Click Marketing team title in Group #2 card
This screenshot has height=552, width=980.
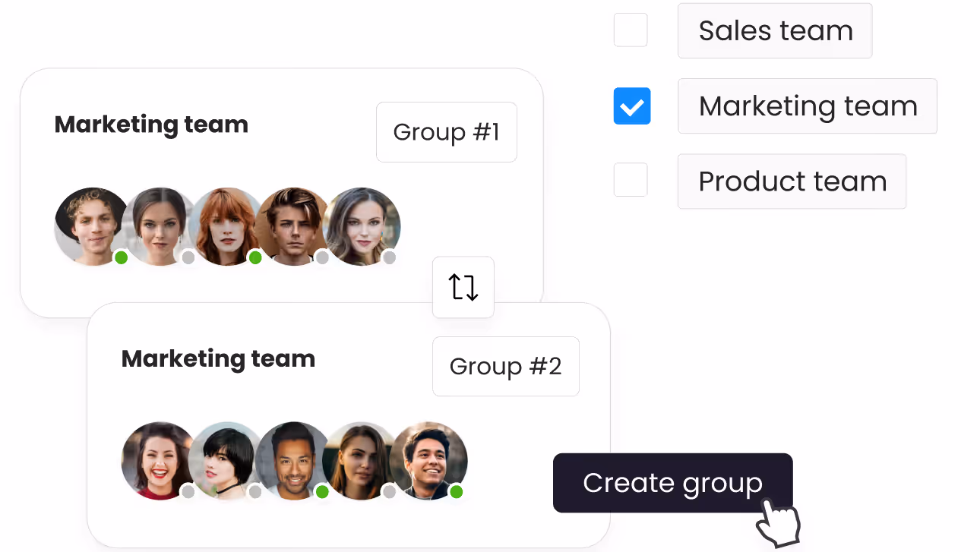[x=218, y=358]
